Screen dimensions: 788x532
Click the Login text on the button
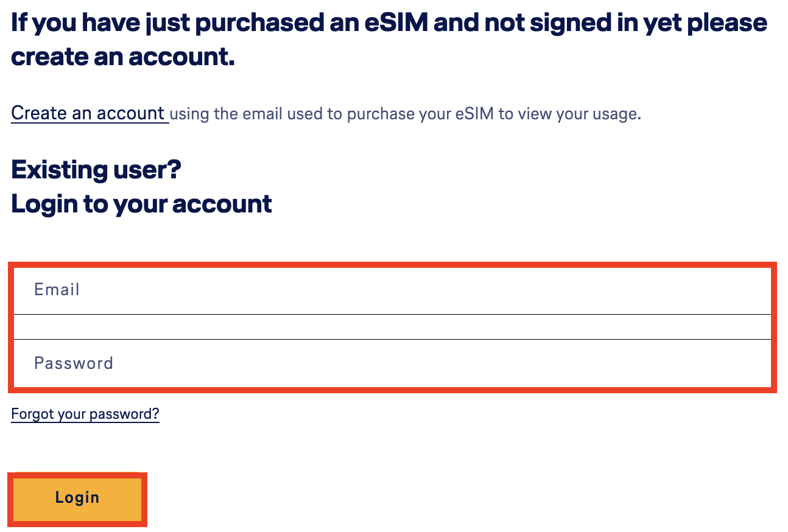(x=77, y=497)
